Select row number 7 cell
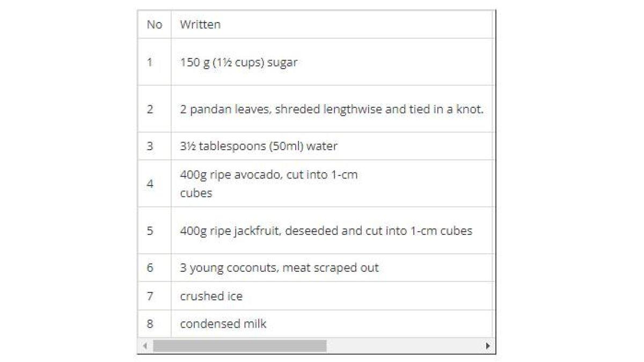 point(155,295)
